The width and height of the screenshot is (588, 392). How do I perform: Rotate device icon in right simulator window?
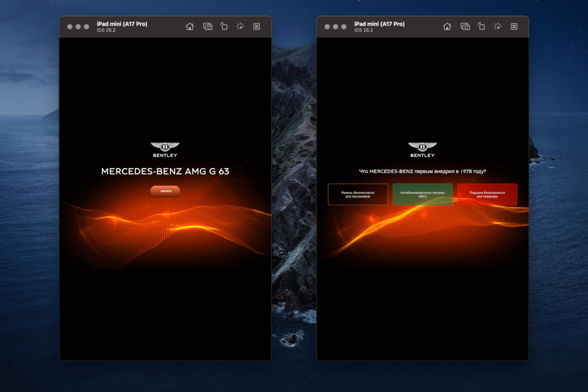pyautogui.click(x=481, y=26)
